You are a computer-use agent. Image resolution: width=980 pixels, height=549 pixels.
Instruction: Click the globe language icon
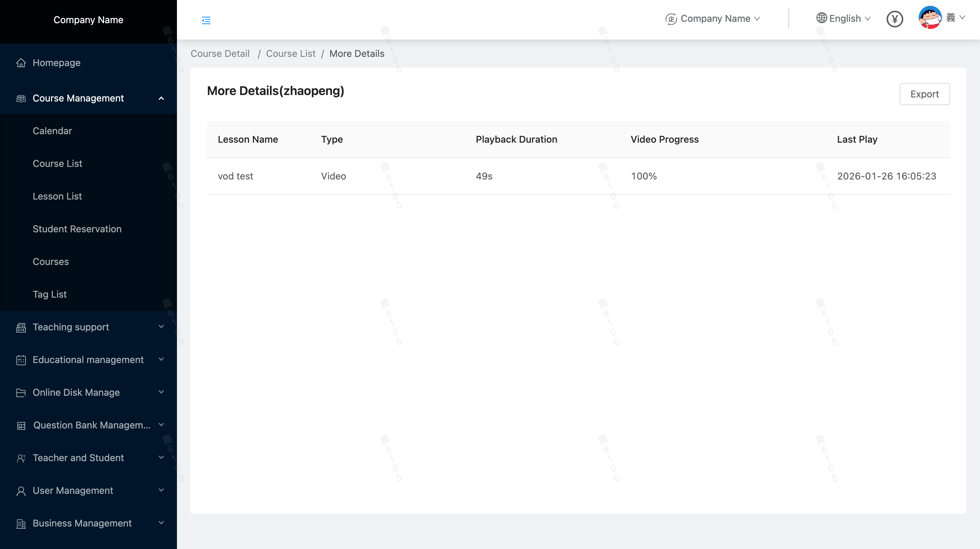821,18
